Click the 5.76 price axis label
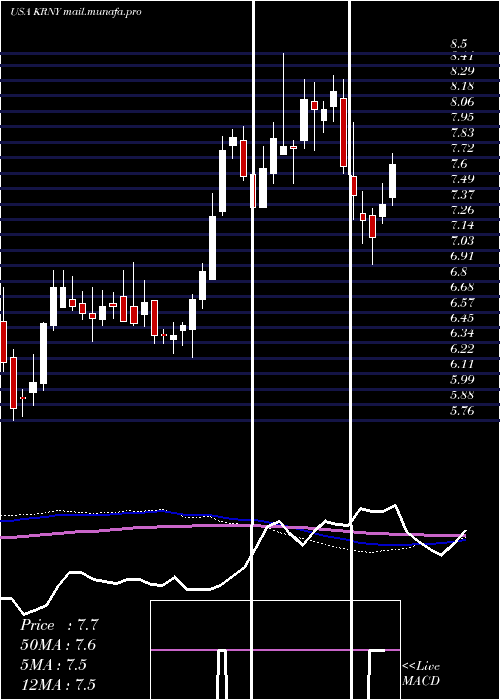 pyautogui.click(x=462, y=411)
